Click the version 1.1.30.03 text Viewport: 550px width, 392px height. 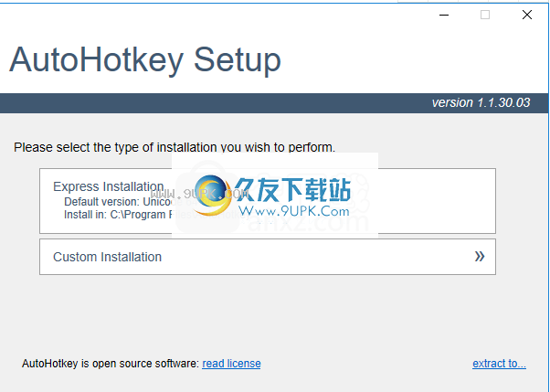click(x=481, y=103)
